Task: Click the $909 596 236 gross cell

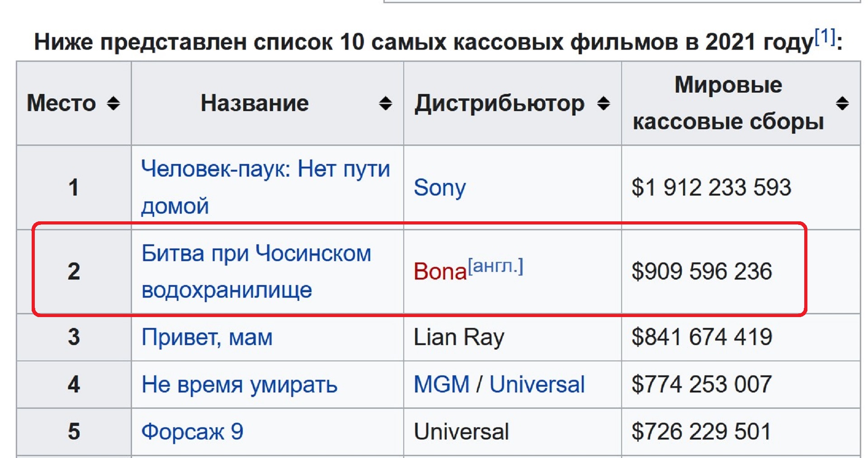Action: [x=702, y=271]
